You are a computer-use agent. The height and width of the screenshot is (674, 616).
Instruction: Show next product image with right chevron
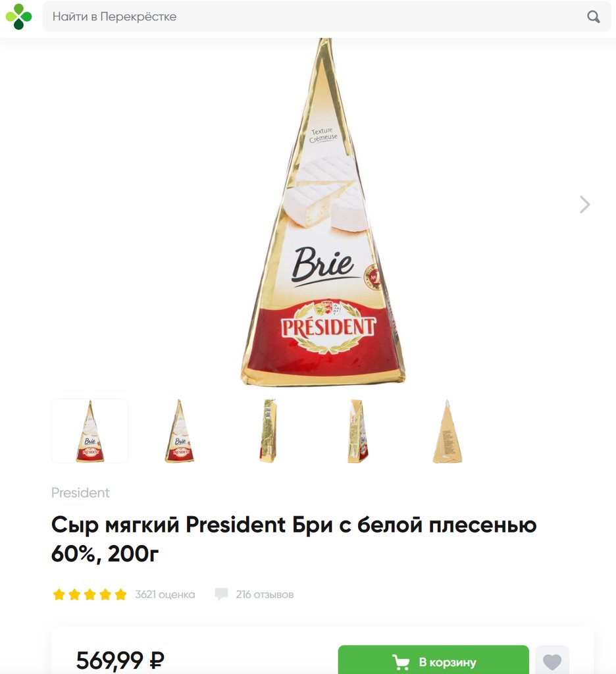click(x=584, y=204)
